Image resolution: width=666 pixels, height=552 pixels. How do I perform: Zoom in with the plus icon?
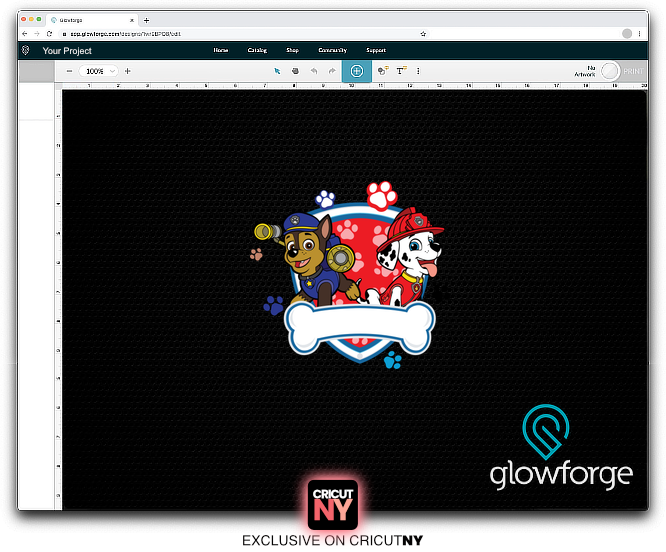(127, 71)
